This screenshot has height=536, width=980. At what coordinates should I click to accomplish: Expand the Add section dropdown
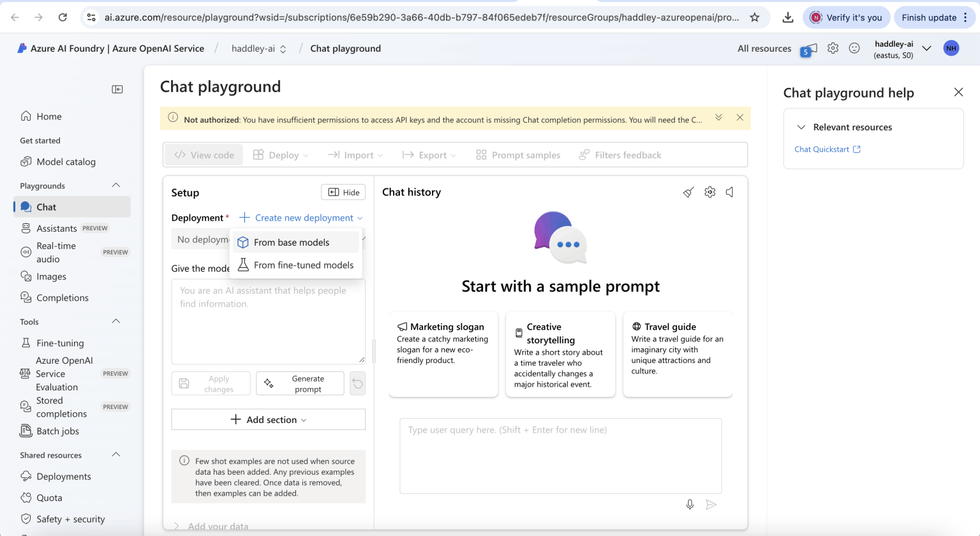[268, 419]
